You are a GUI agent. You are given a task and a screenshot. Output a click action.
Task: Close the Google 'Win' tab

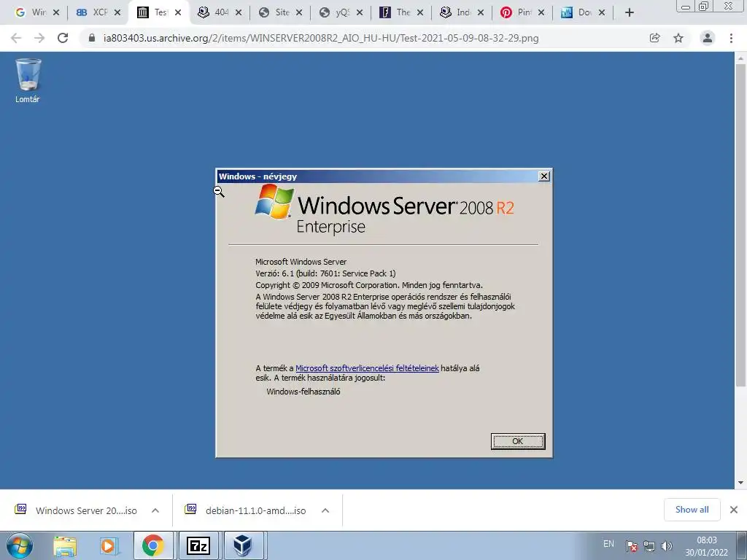pos(56,13)
